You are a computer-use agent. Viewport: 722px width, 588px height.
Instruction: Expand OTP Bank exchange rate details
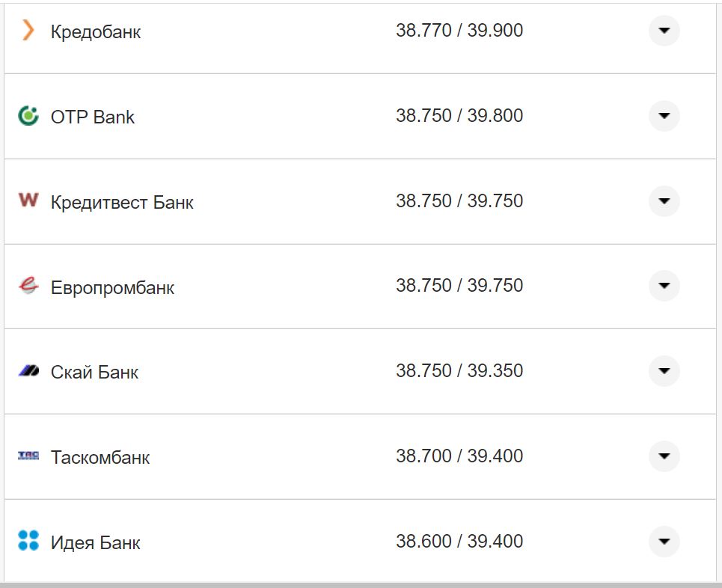click(x=664, y=116)
